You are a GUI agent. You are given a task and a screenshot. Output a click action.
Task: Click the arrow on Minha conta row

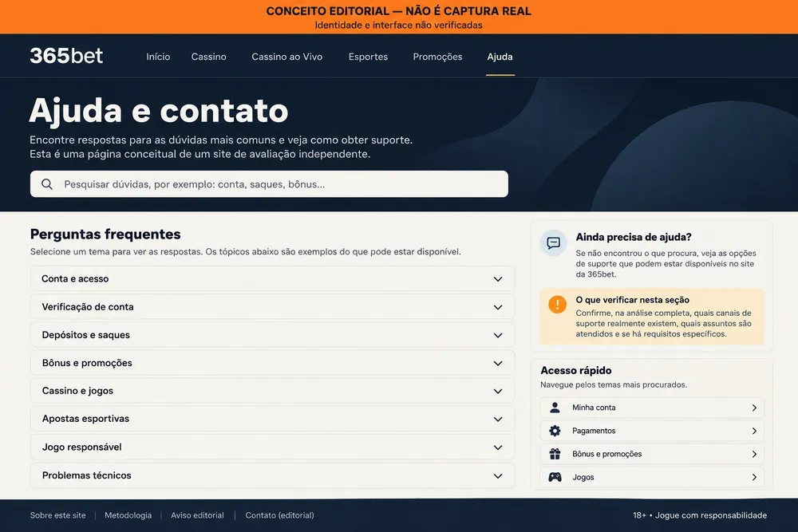pos(754,408)
